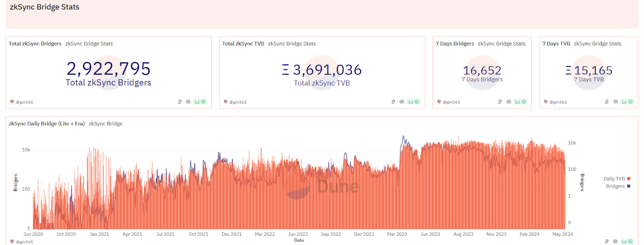The image size is (644, 245).
Task: Click camera screenshot icon on Total zkSync Bridgers card
Action: [x=188, y=102]
